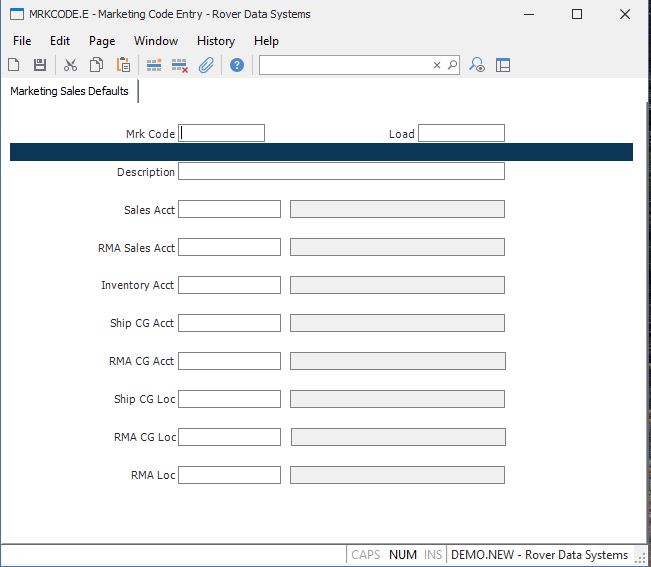Click the Paste clipboard icon
Viewport: 651px width, 567px height.
click(123, 65)
